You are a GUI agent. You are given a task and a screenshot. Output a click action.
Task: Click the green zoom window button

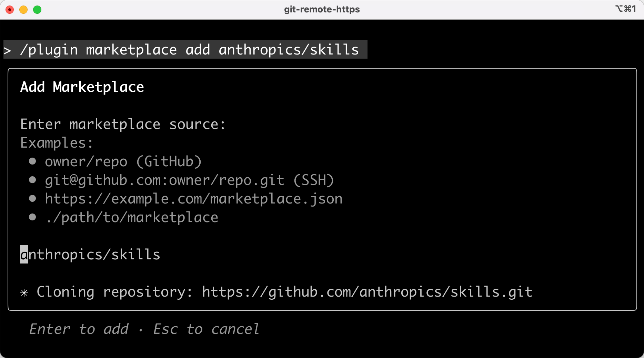tap(37, 10)
